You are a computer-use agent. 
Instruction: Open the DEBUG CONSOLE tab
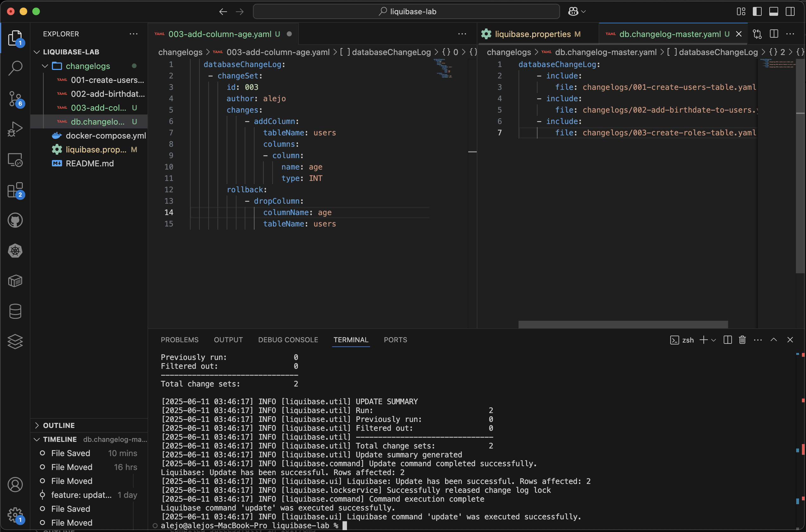tap(288, 340)
